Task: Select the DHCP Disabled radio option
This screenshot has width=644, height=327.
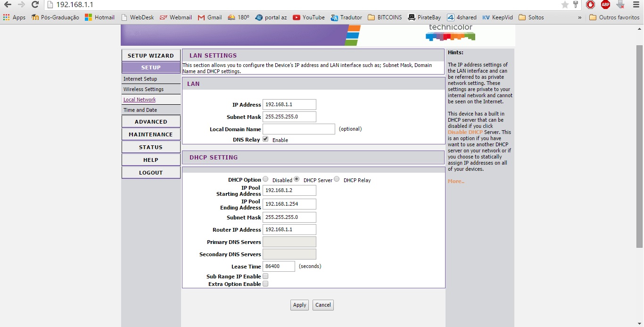Action: click(x=265, y=179)
